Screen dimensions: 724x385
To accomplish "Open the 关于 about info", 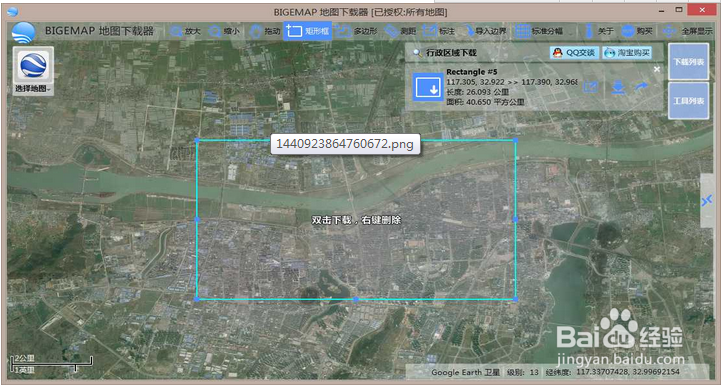I will click(x=598, y=31).
